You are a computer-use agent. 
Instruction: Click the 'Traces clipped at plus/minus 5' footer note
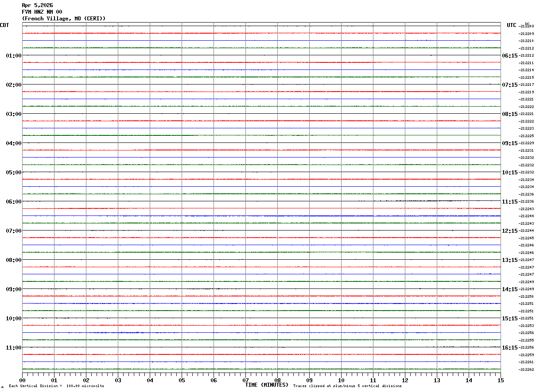347,386
